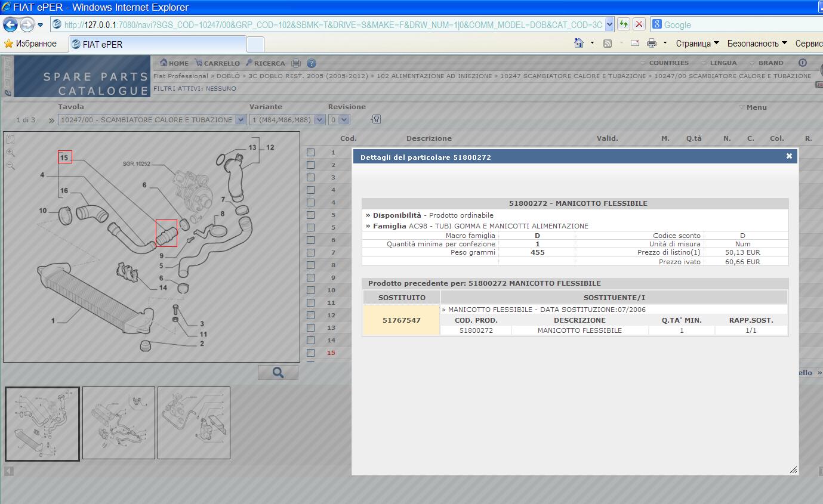
Task: Open the LINGUA menu
Action: (723, 63)
